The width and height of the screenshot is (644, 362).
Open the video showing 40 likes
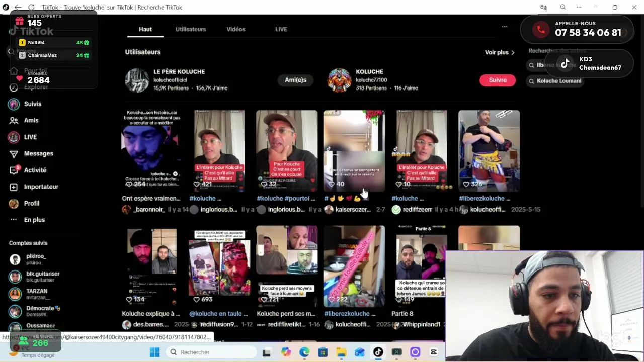click(x=354, y=151)
